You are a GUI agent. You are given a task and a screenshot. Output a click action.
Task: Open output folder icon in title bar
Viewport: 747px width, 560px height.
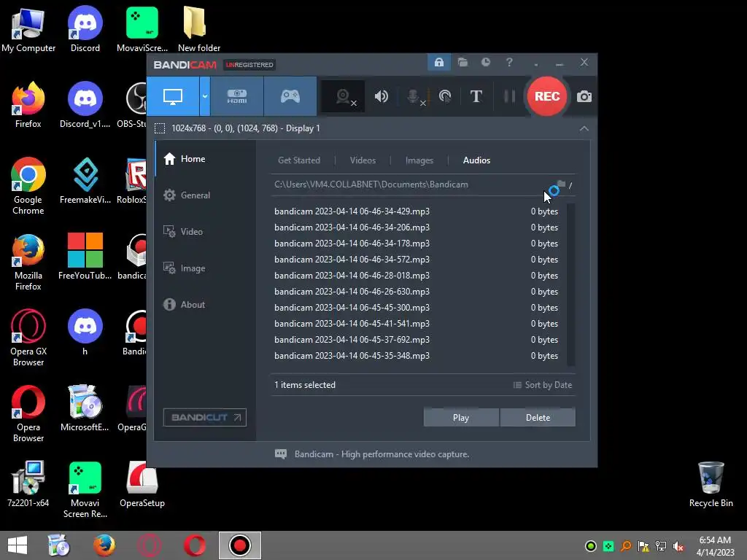(462, 63)
